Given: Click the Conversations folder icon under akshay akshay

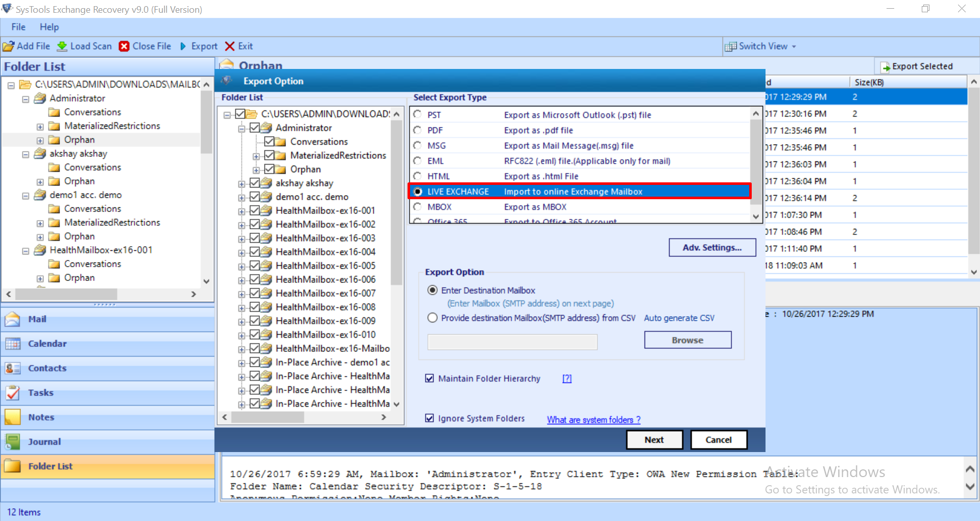Looking at the screenshot, I should pyautogui.click(x=54, y=167).
